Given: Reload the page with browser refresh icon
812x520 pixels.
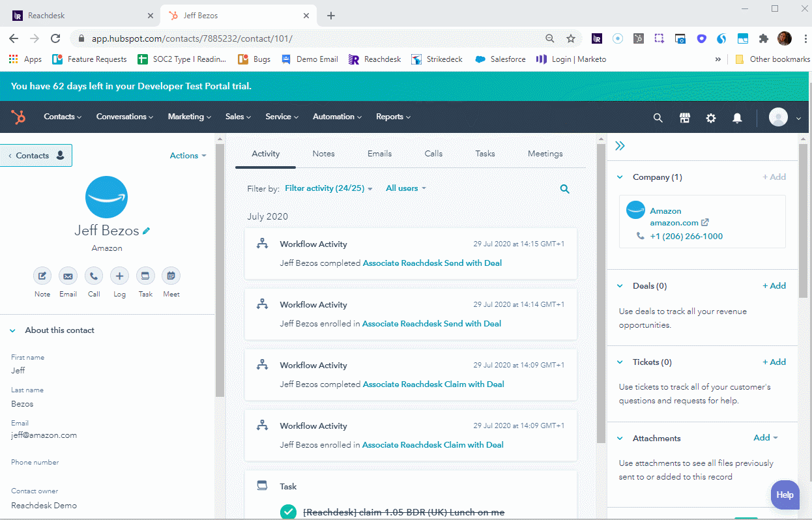Looking at the screenshot, I should click(x=55, y=38).
